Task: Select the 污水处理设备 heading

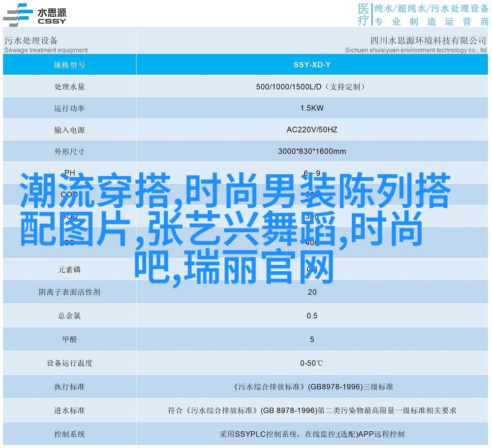Action: point(31,40)
